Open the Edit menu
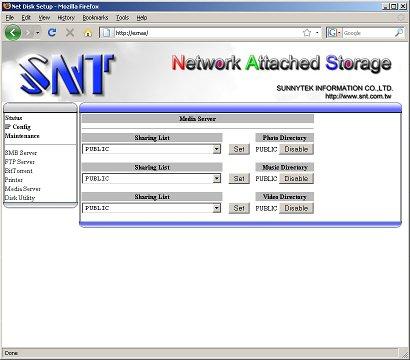Screen dimensions: 410x360 (x=26, y=18)
